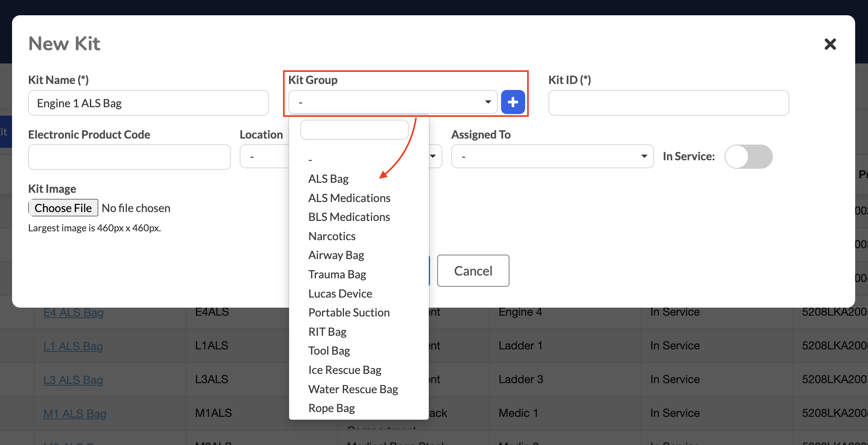Image resolution: width=868 pixels, height=445 pixels.
Task: Click the E4ALS cell
Action: coord(212,312)
